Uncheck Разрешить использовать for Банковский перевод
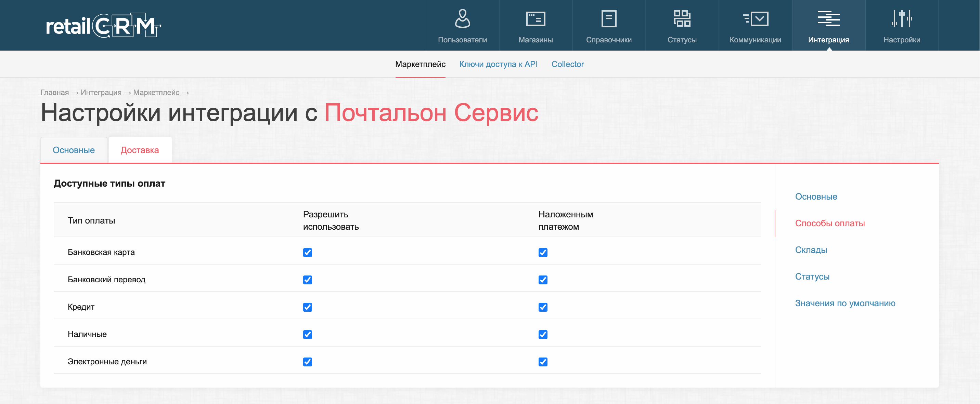 pos(307,280)
